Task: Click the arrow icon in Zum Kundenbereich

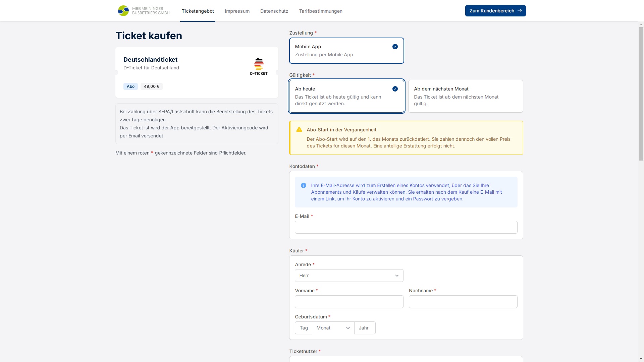Action: click(520, 11)
